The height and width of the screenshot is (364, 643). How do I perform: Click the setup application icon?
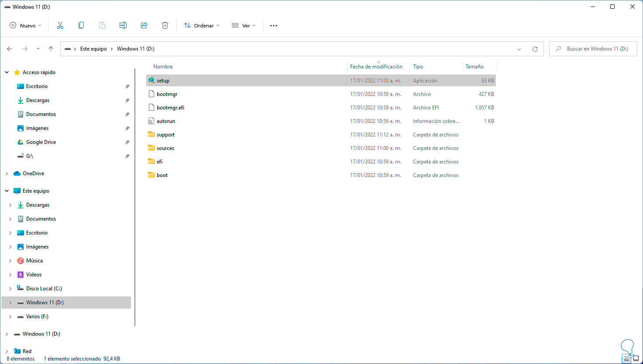coord(151,80)
